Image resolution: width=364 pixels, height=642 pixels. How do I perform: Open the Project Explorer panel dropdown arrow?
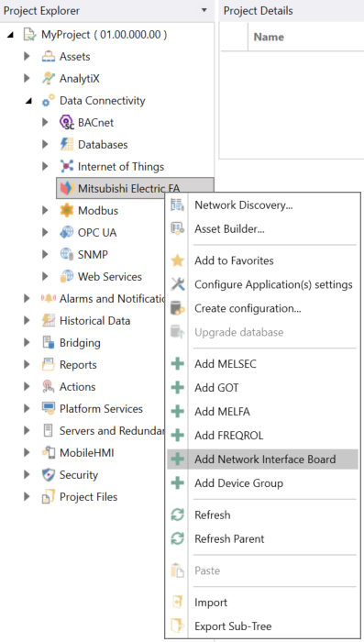click(x=204, y=10)
